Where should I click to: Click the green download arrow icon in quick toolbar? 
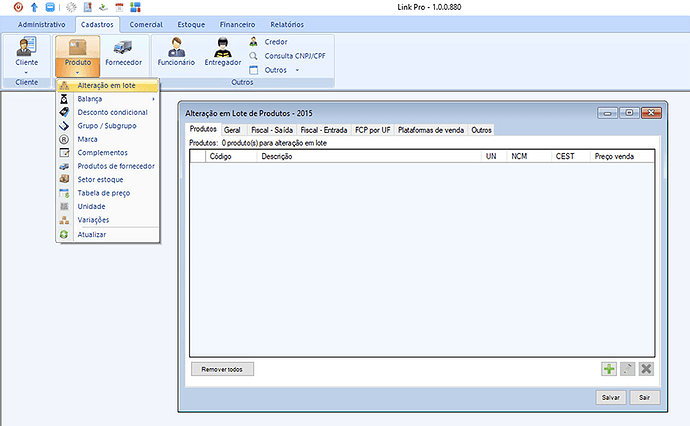coord(103,7)
